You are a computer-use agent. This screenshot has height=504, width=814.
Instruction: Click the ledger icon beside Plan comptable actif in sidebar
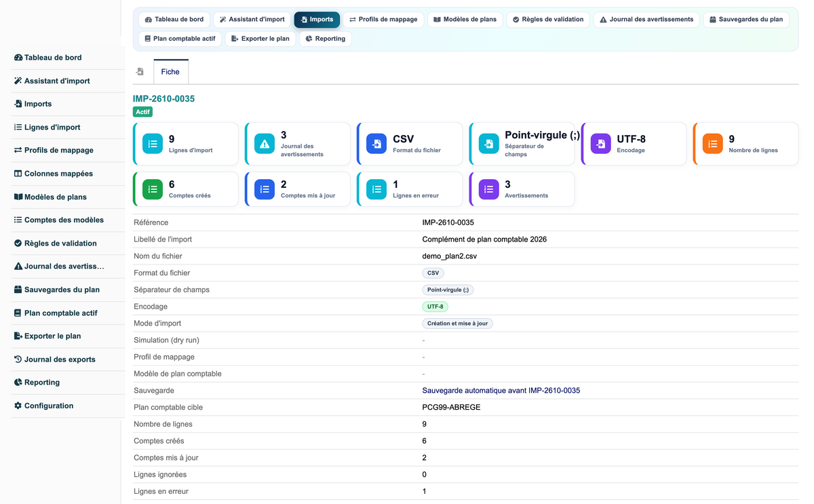(18, 313)
